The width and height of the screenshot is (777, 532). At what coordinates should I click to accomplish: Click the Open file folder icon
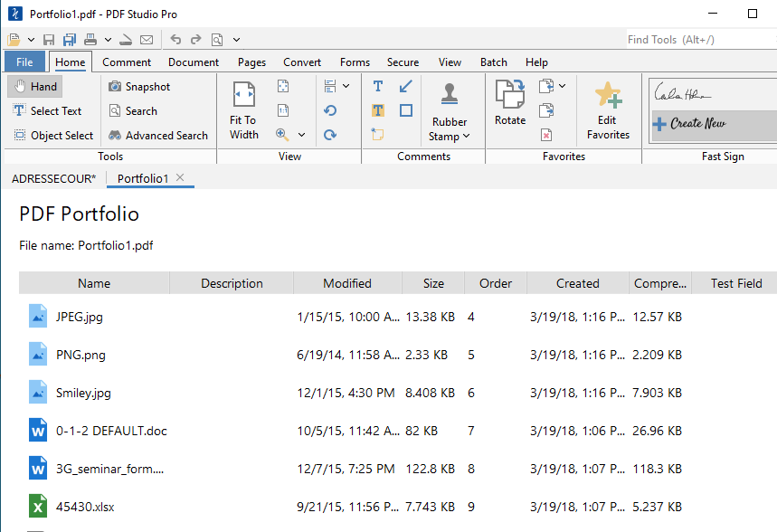point(14,39)
